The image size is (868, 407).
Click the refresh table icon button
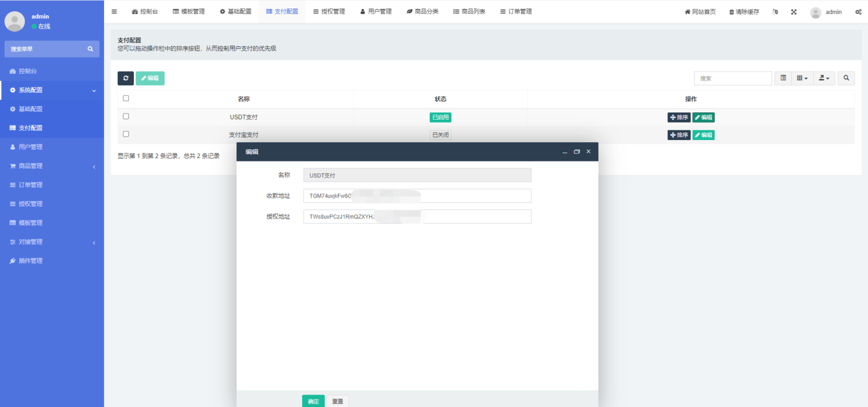pyautogui.click(x=125, y=78)
